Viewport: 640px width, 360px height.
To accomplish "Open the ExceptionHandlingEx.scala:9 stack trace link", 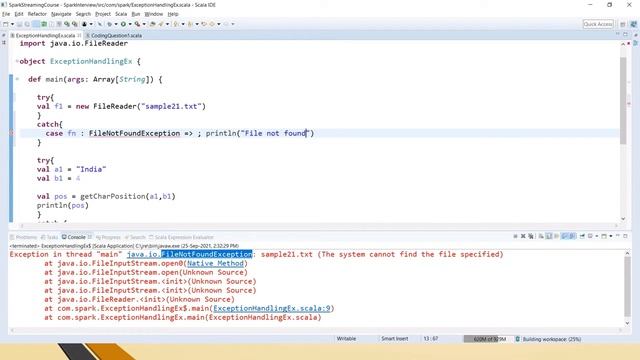I will [x=271, y=308].
